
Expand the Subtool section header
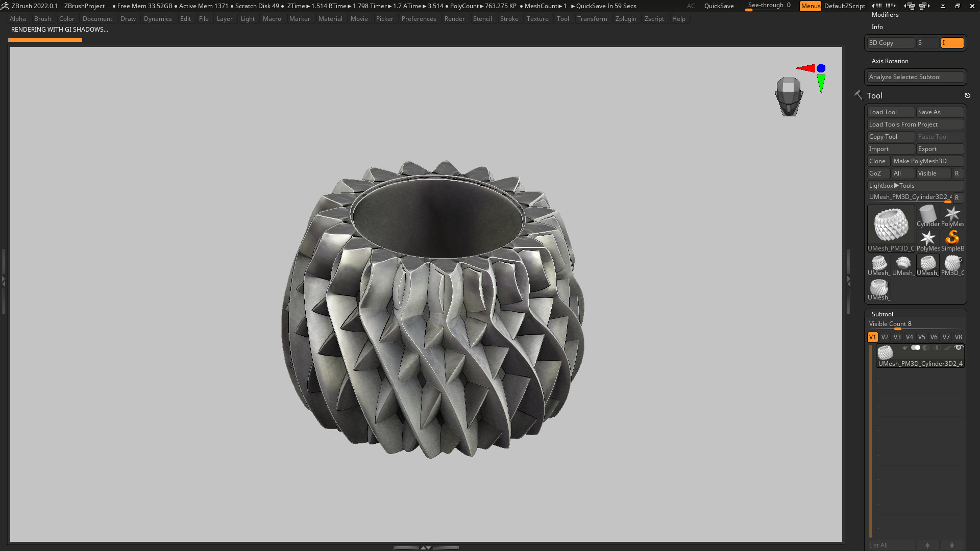click(x=883, y=314)
